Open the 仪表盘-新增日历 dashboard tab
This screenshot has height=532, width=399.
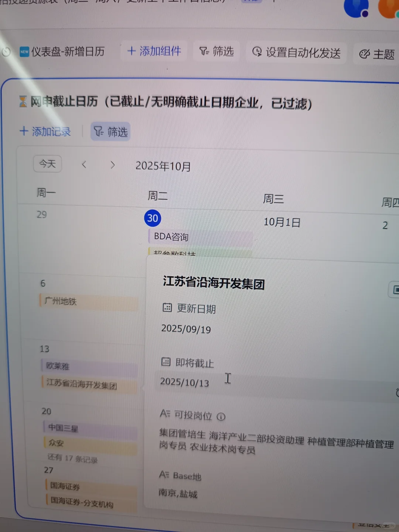pyautogui.click(x=62, y=51)
